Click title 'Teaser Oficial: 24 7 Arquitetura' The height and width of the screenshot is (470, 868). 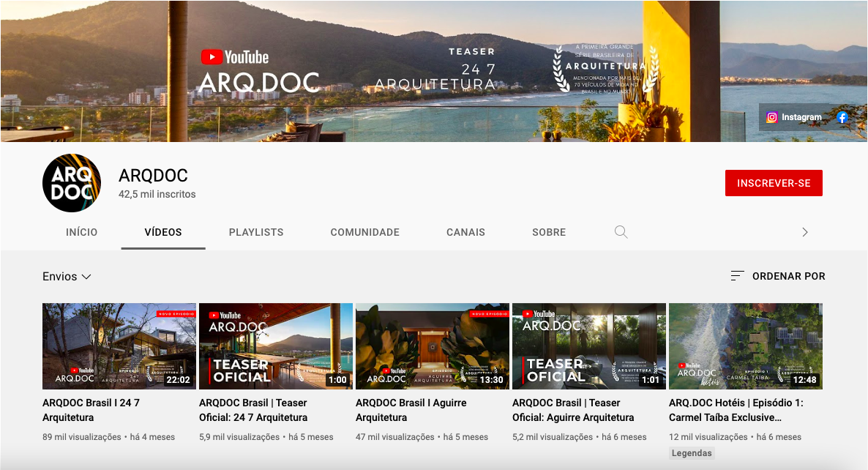[x=253, y=410]
